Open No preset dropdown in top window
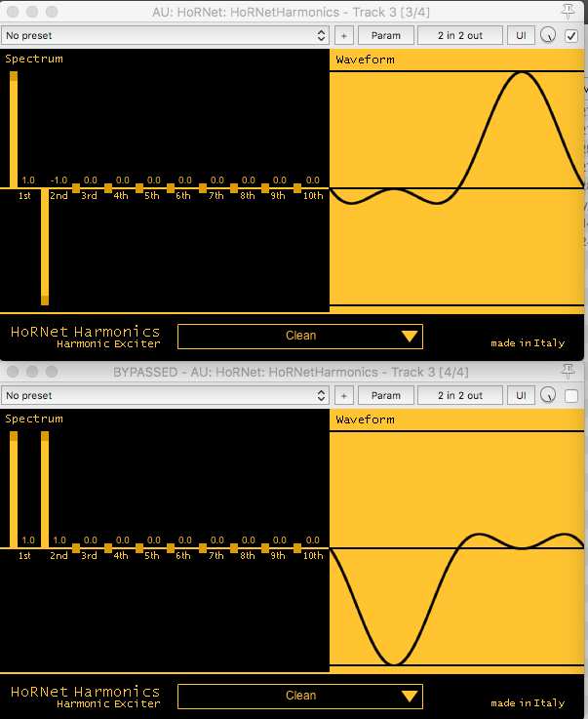This screenshot has height=719, width=588. [165, 35]
